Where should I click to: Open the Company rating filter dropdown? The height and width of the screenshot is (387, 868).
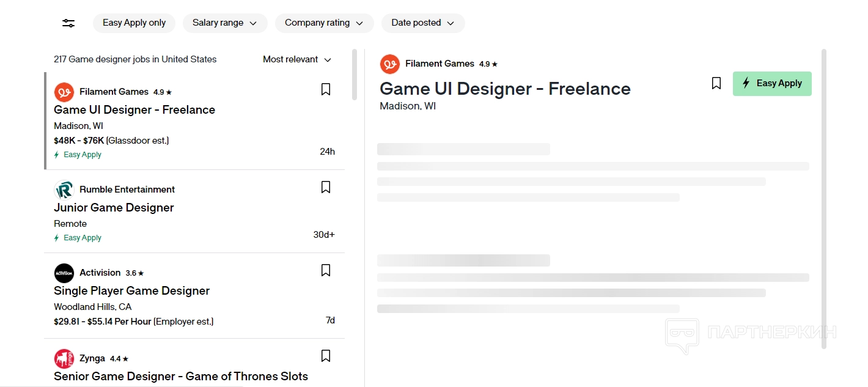[x=324, y=23]
